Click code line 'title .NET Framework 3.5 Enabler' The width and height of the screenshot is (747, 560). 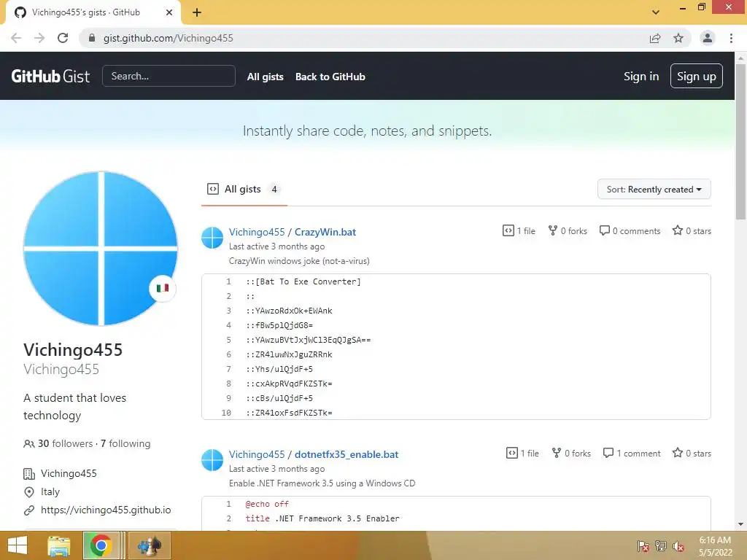point(322,518)
